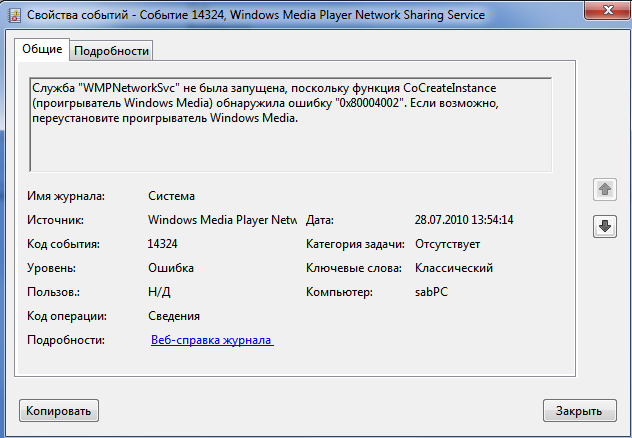This screenshot has width=632, height=438.
Task: Click the Закрыть button
Action: click(x=579, y=411)
